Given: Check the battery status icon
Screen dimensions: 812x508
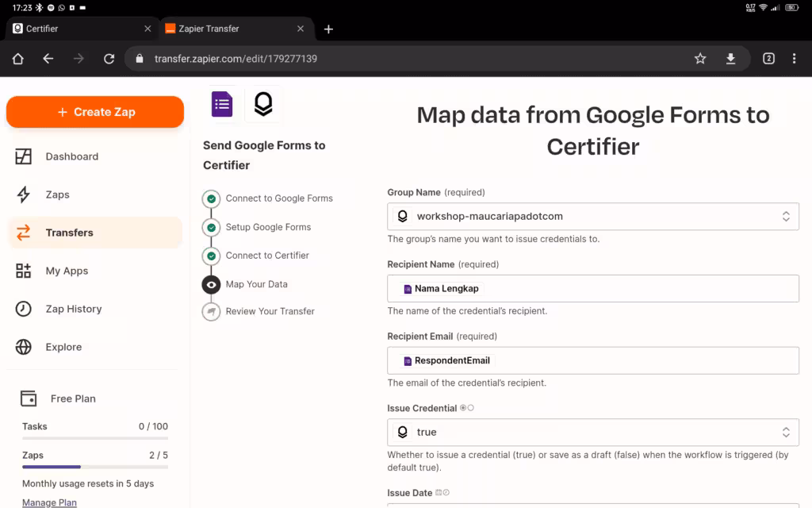Looking at the screenshot, I should [792, 8].
